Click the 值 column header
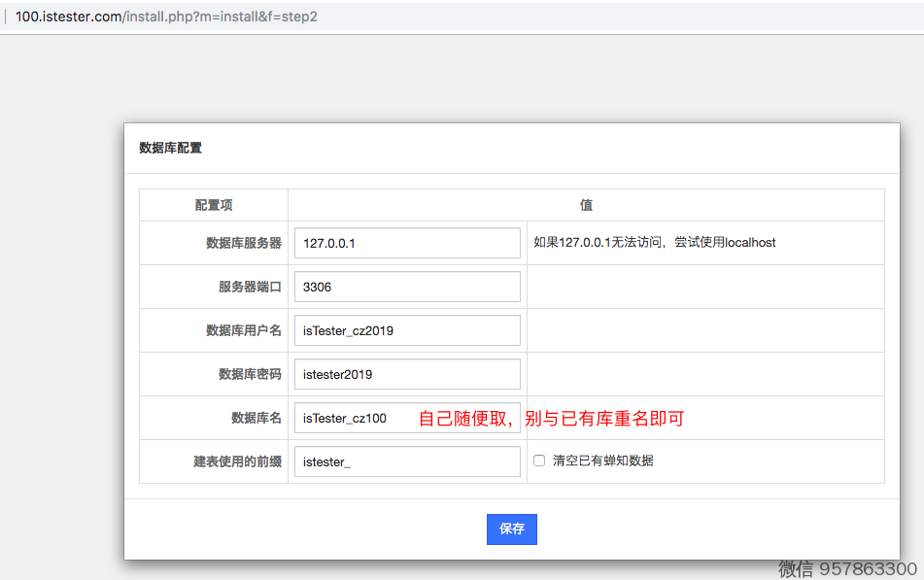This screenshot has width=924, height=580. pos(586,205)
